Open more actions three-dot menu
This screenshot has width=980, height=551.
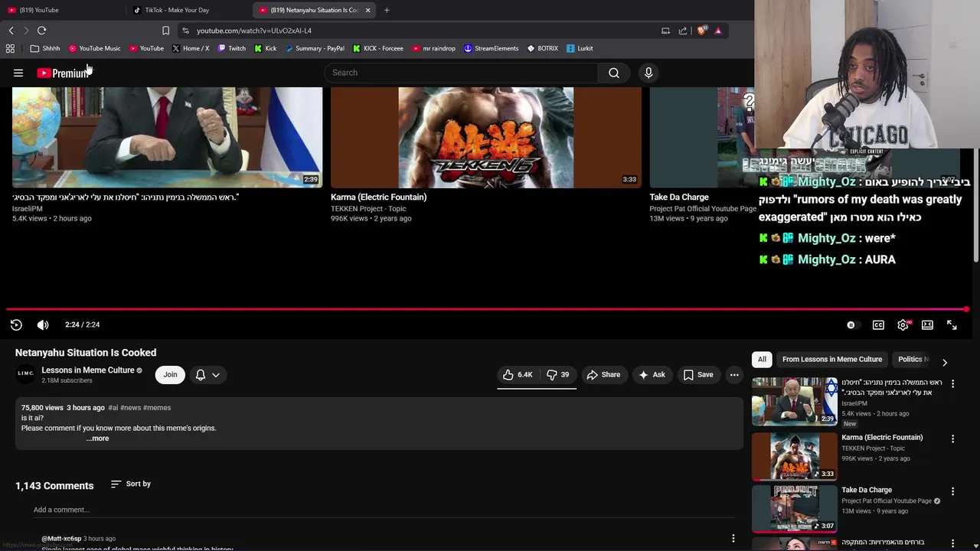[734, 375]
